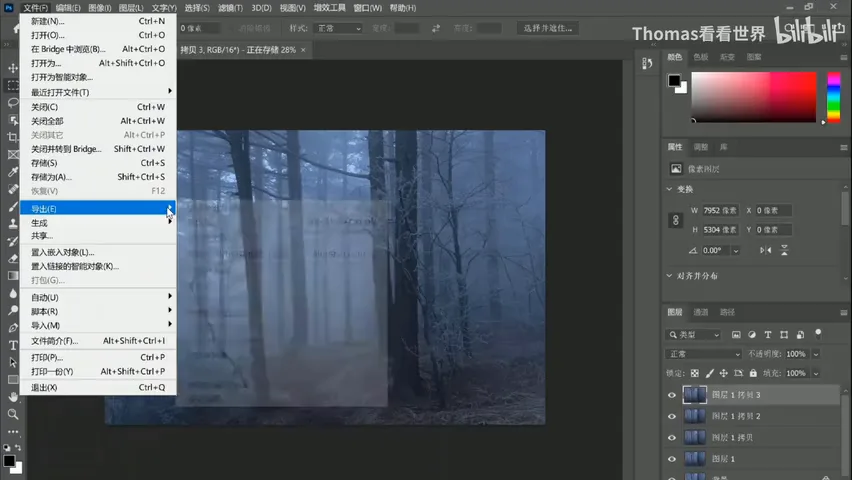852x480 pixels.
Task: Open the layer blend mode dropdown 正常
Action: pos(703,354)
